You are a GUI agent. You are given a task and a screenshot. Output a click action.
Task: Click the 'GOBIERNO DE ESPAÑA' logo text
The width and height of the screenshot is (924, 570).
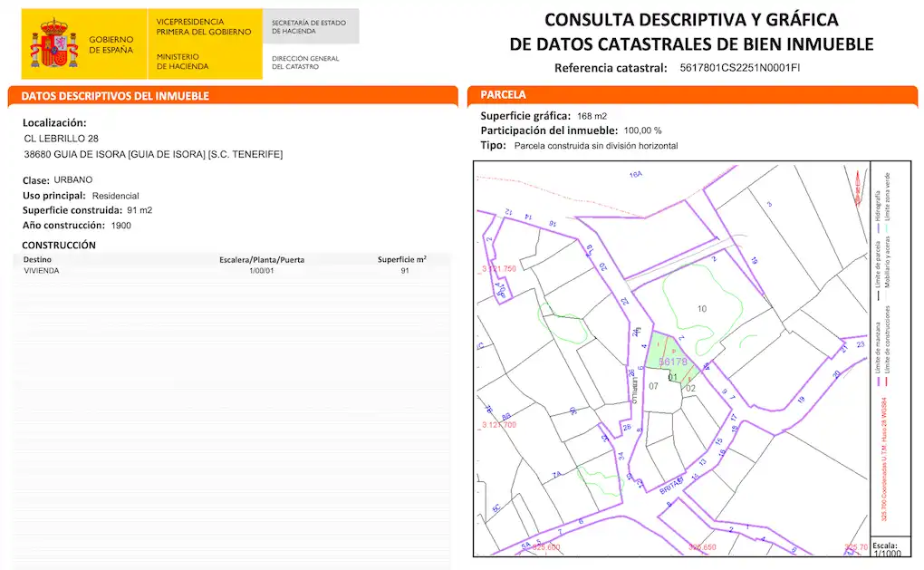(x=111, y=44)
